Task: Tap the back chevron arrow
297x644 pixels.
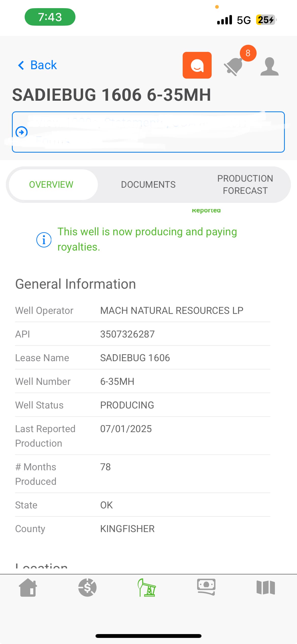Action: coord(21,65)
